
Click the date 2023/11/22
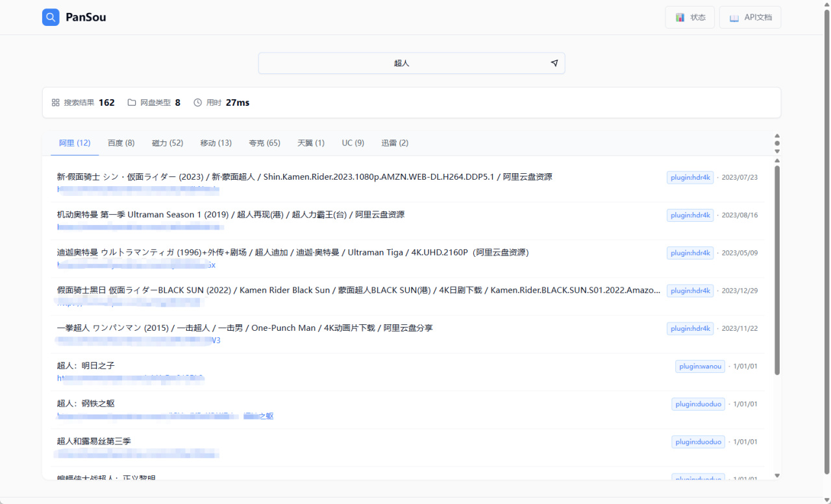739,328
